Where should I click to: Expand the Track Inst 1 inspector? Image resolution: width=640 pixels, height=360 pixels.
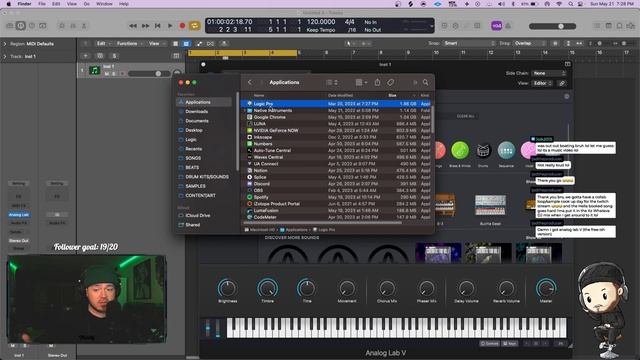click(5, 56)
